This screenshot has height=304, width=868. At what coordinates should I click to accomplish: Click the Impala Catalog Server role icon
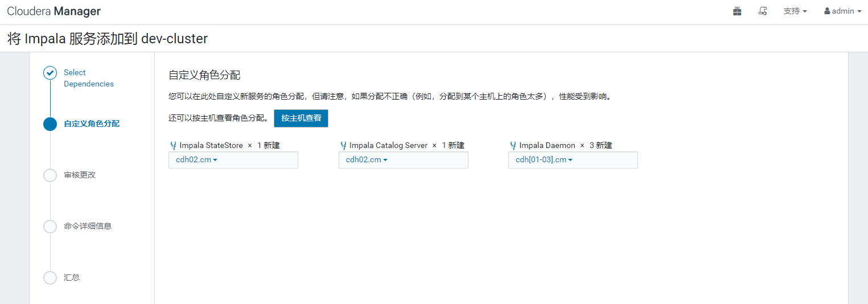point(343,146)
